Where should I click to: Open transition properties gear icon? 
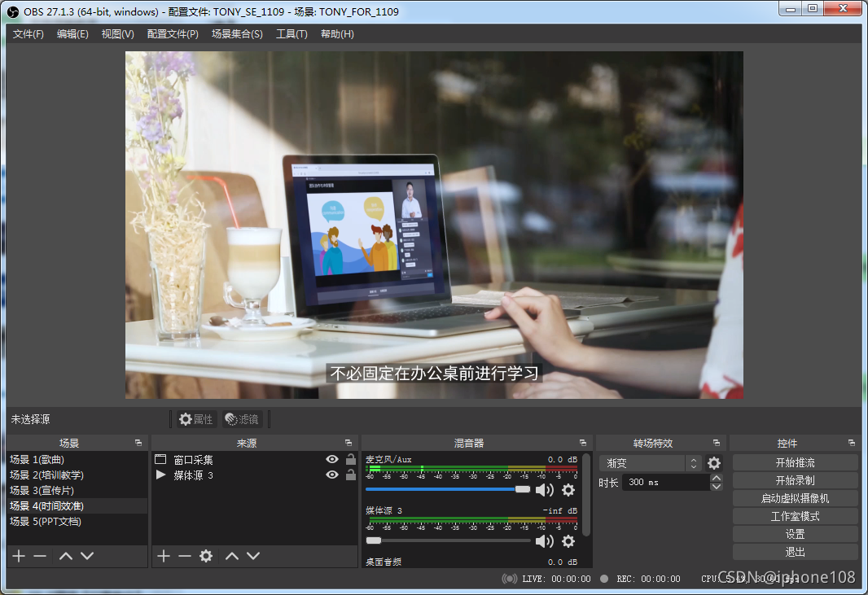(x=714, y=463)
